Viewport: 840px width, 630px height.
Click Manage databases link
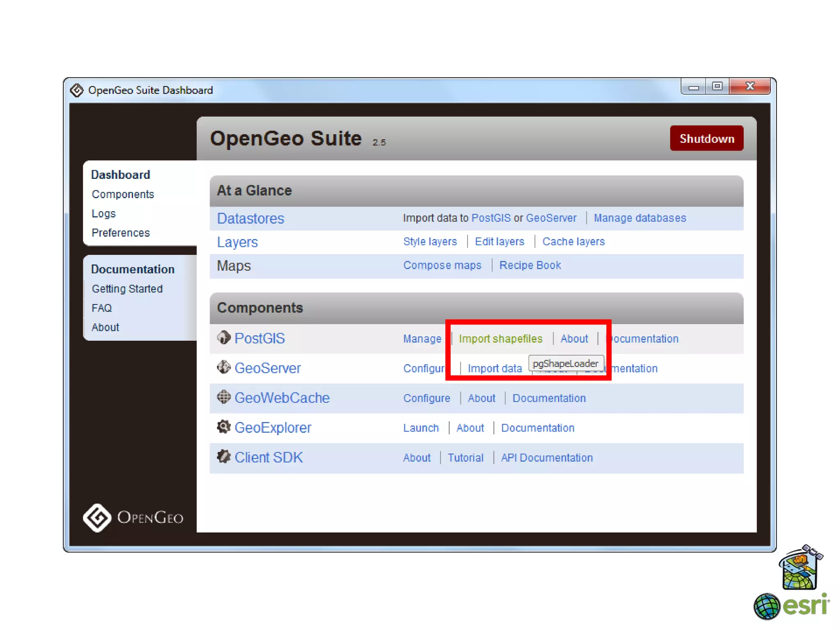(x=640, y=218)
